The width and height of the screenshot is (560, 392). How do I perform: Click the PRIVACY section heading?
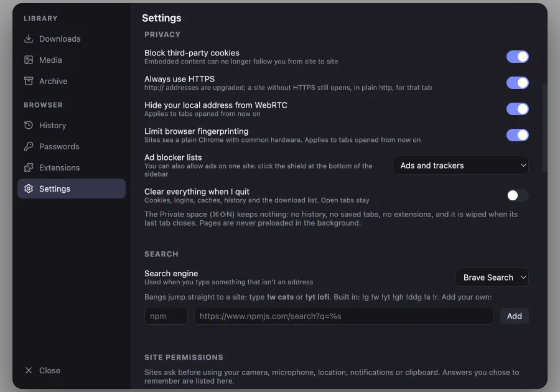click(162, 35)
